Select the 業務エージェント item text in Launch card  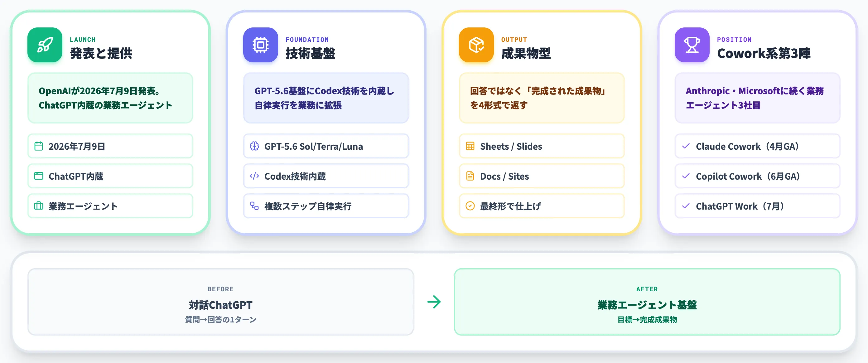[83, 206]
